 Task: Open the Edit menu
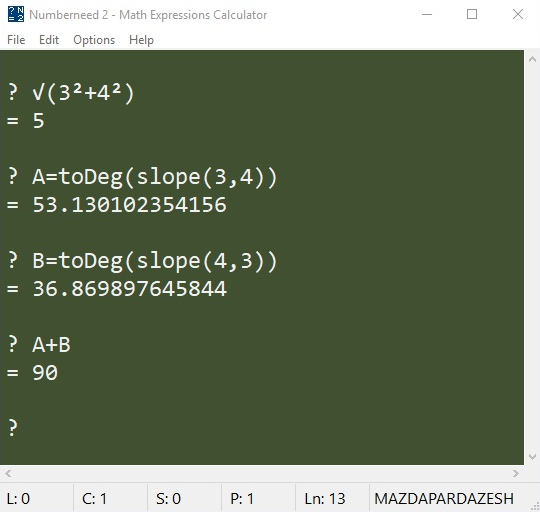point(49,40)
